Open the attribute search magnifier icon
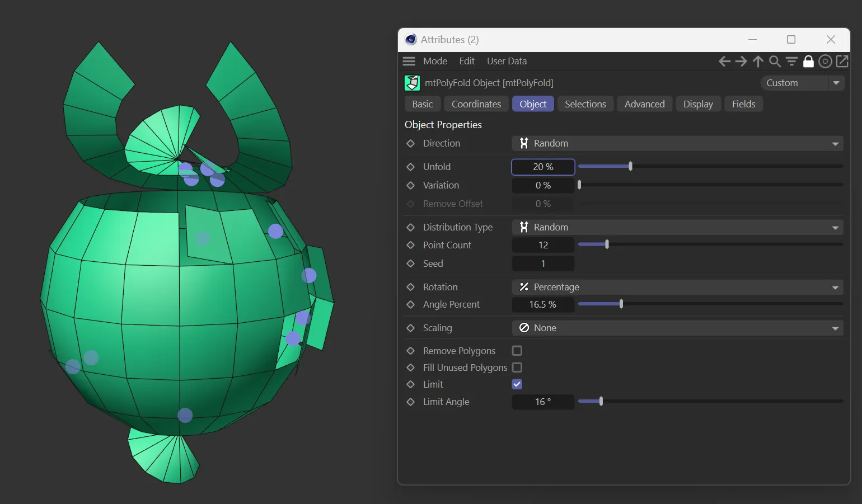The height and width of the screenshot is (504, 862). [x=775, y=62]
